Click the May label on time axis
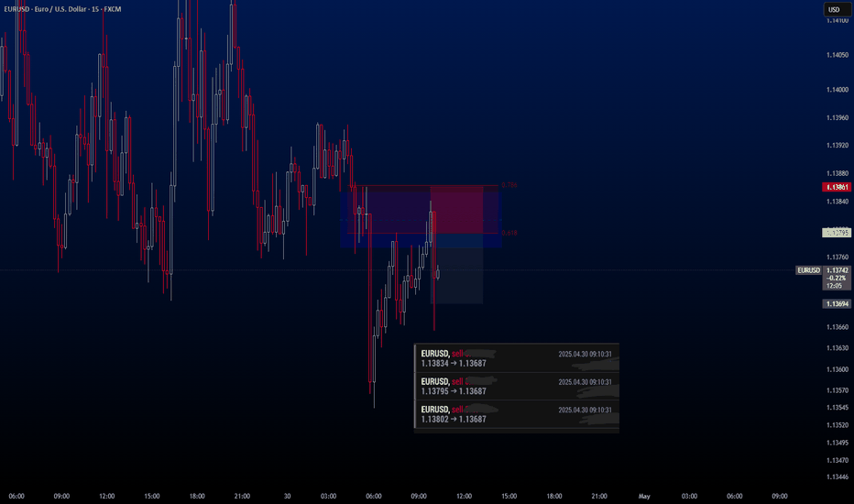 [x=644, y=497]
